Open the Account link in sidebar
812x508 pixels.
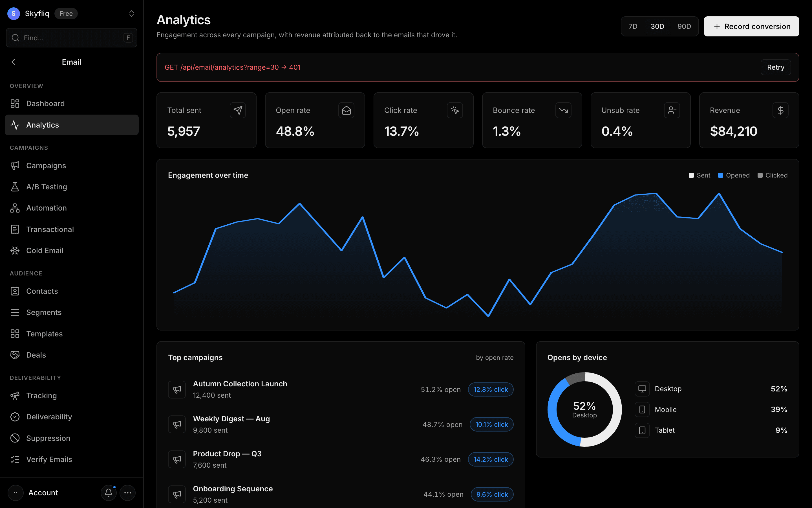[43, 493]
